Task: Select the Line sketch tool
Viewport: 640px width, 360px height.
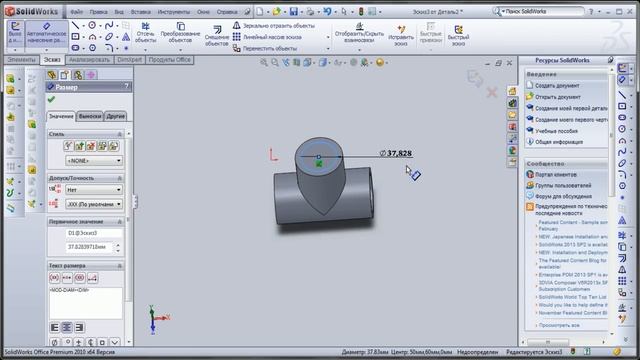Action: [76, 25]
